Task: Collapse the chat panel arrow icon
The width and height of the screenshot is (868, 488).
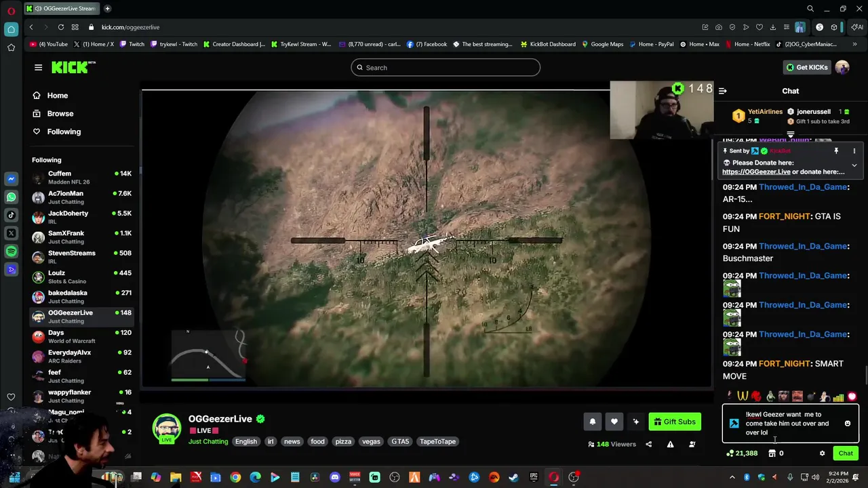Action: (x=723, y=91)
